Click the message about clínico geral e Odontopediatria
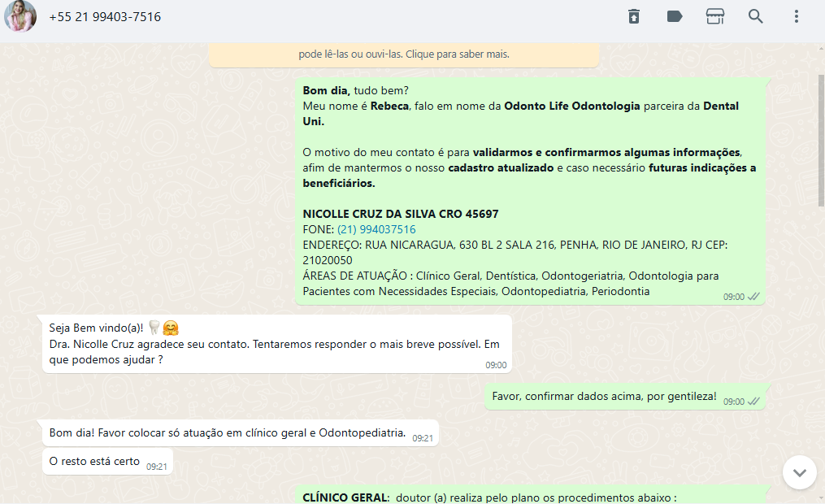The height and width of the screenshot is (504, 825). (228, 433)
